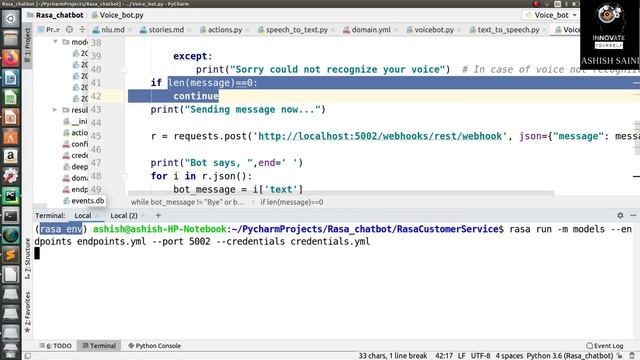Open terminal panel gear settings

click(x=620, y=215)
